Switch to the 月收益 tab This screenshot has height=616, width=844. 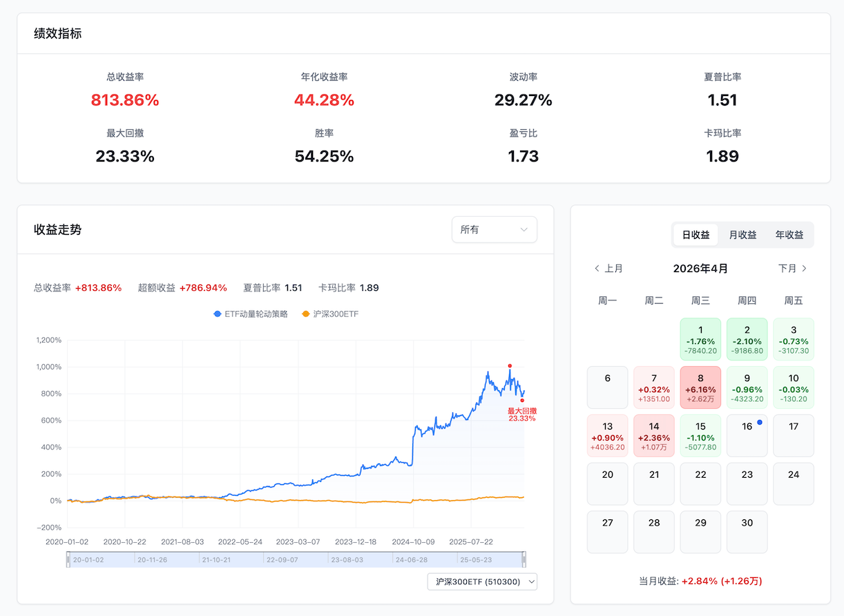742,235
